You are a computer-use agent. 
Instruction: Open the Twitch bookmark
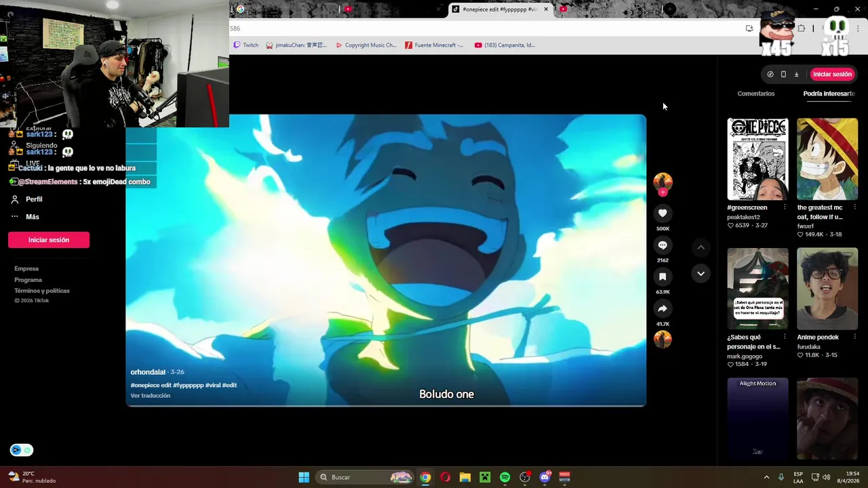click(x=246, y=45)
